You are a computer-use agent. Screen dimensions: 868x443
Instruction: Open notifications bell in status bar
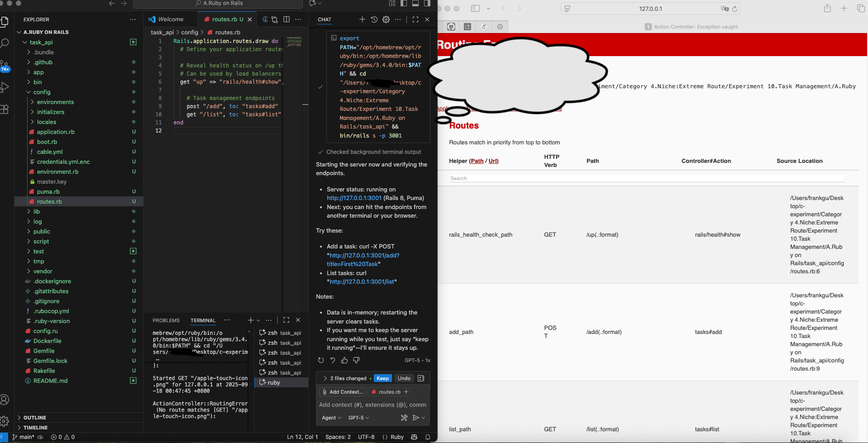point(427,437)
